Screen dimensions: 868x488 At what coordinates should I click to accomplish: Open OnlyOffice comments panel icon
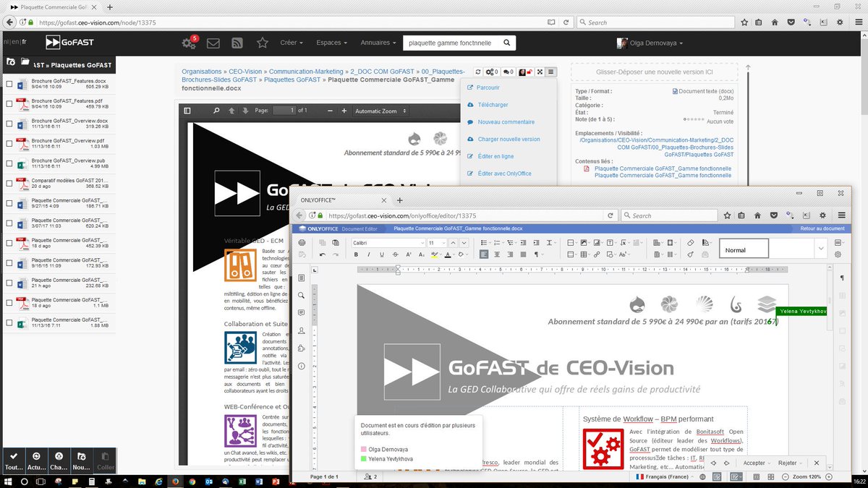click(x=302, y=313)
